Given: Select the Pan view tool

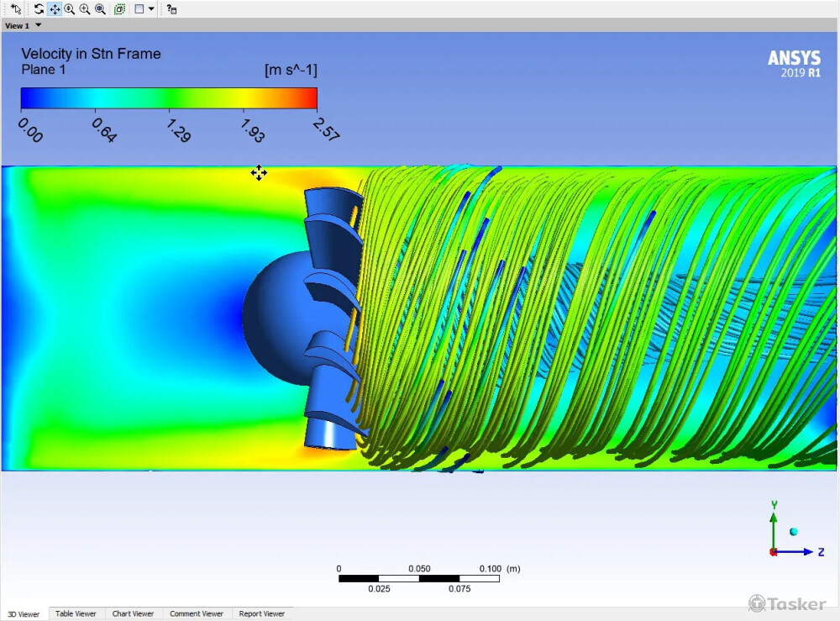Looking at the screenshot, I should [55, 9].
